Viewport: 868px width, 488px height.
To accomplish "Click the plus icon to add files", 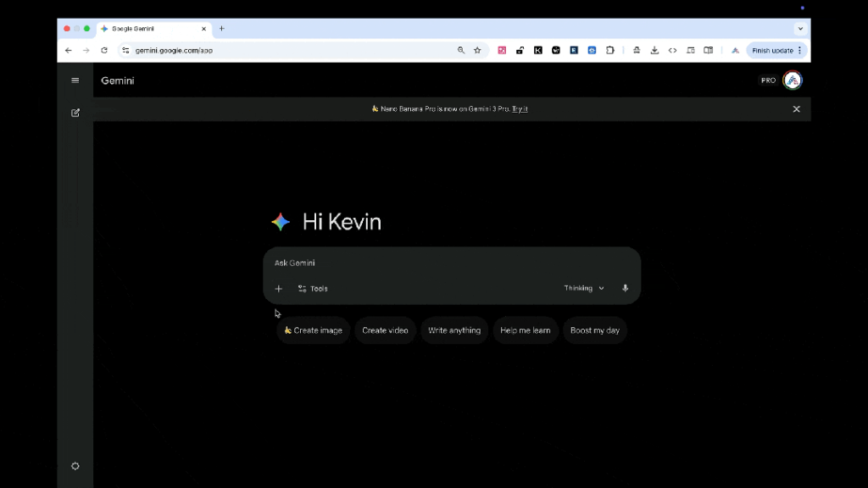I will click(x=278, y=289).
